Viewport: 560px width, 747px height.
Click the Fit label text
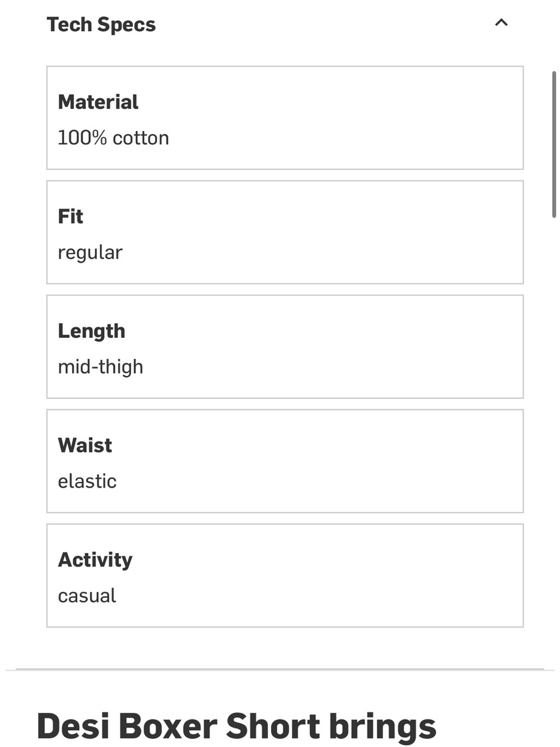(x=71, y=216)
